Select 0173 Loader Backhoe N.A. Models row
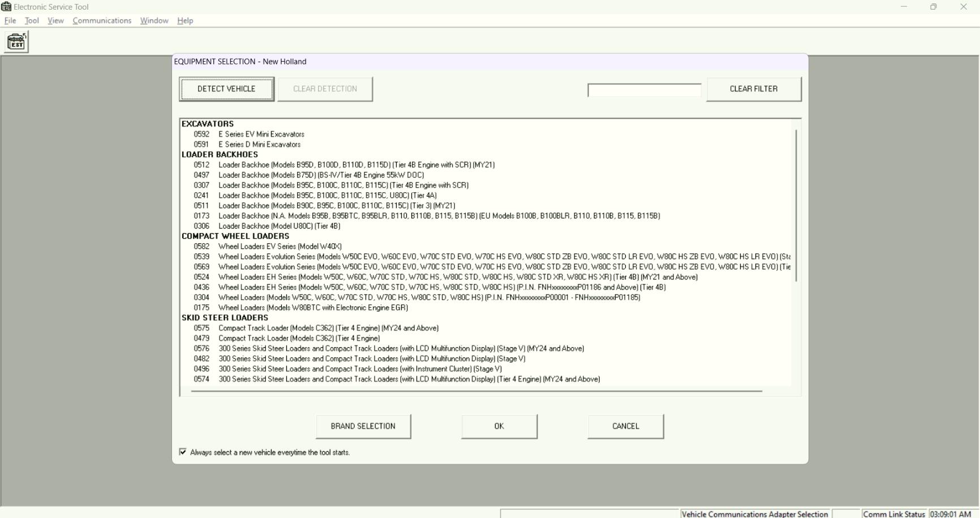The height and width of the screenshot is (518, 980). tap(427, 215)
